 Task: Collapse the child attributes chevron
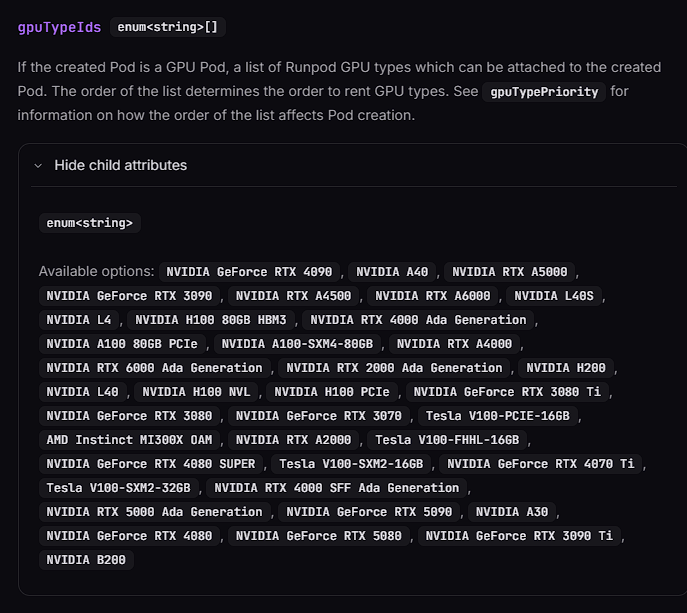click(38, 165)
